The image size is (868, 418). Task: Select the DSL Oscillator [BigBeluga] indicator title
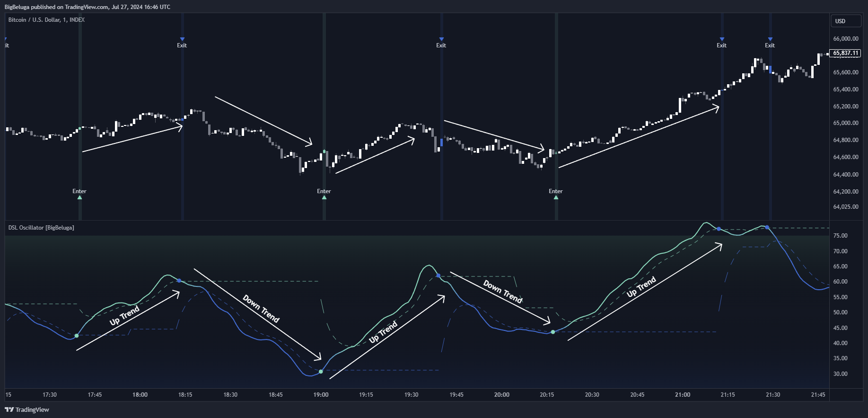41,228
